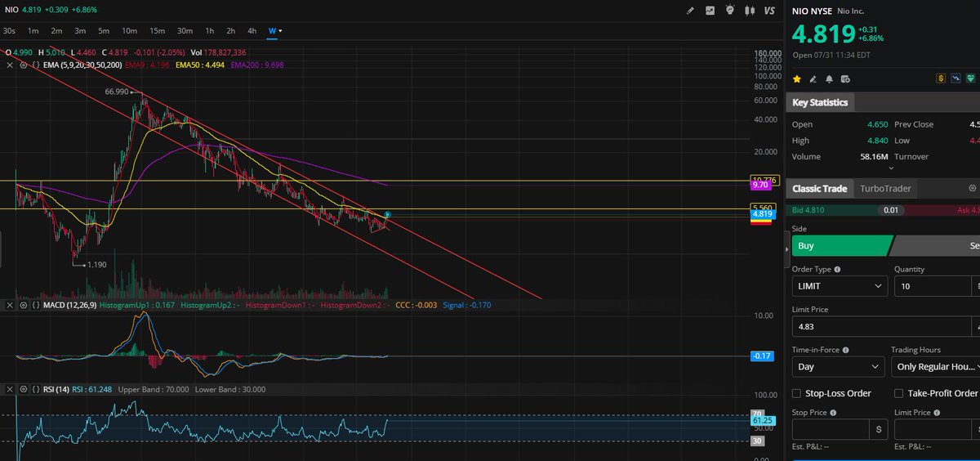Expand the W timeframe dropdown arrow
980x461 pixels.
click(281, 31)
